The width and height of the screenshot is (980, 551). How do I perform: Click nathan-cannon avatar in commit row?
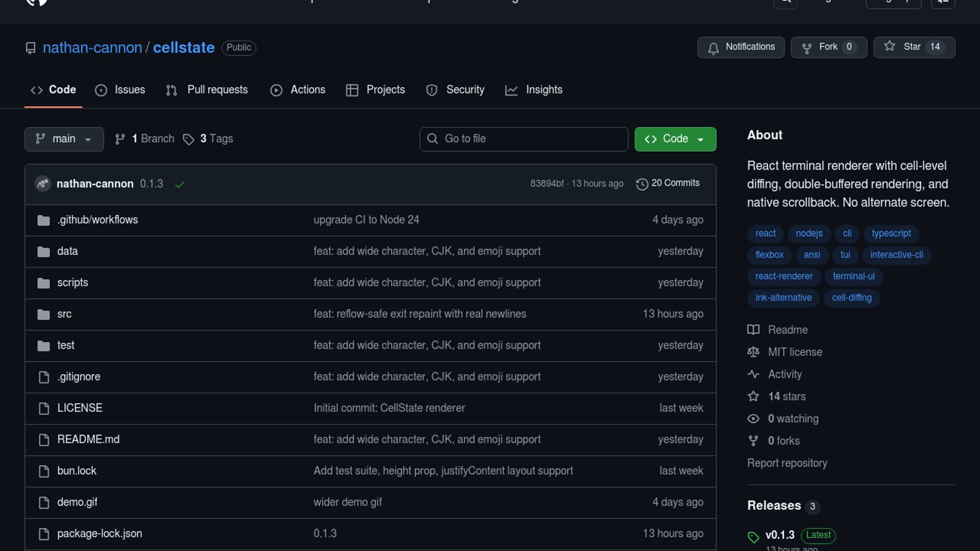pos(43,184)
